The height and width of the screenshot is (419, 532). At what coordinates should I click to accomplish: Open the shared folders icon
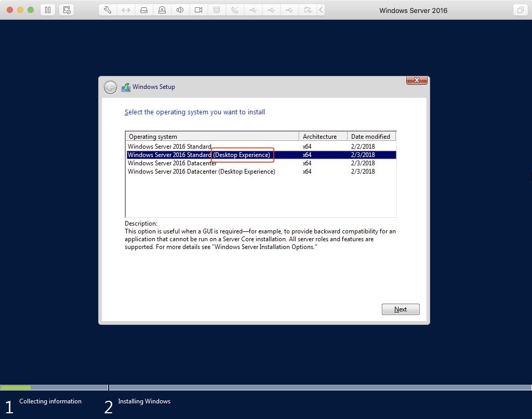coord(308,10)
